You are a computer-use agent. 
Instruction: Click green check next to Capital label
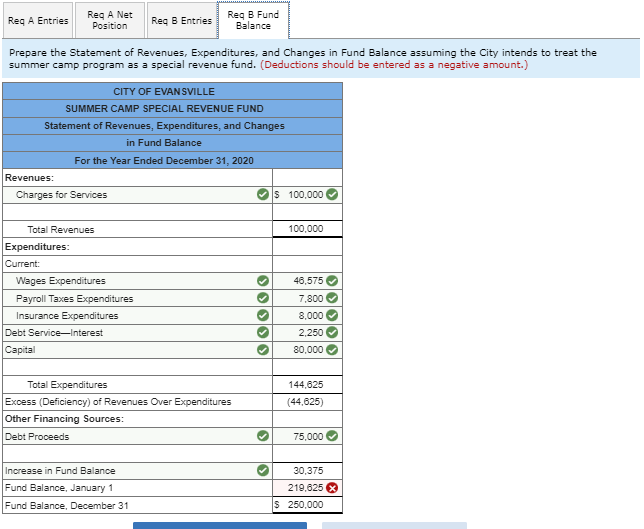point(263,350)
